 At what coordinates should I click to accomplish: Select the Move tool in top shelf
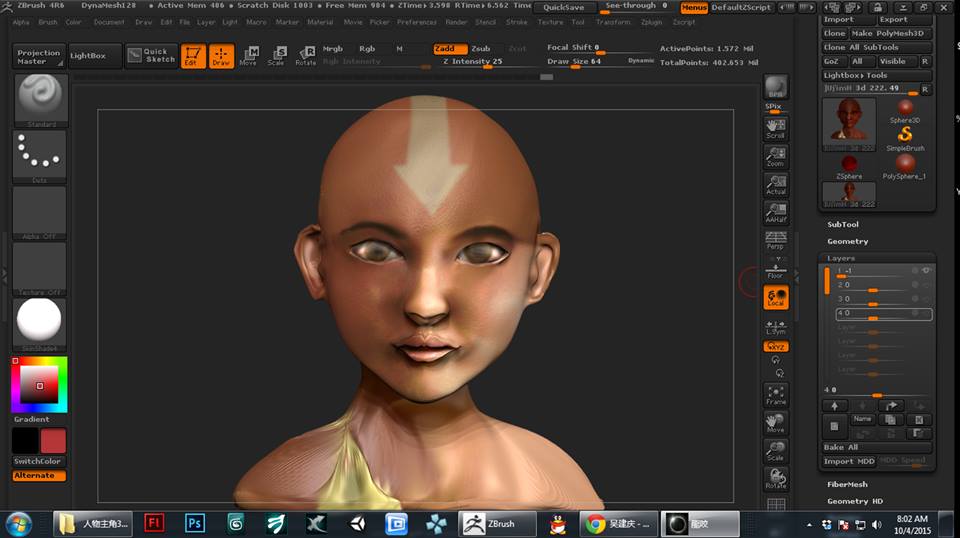click(x=249, y=56)
